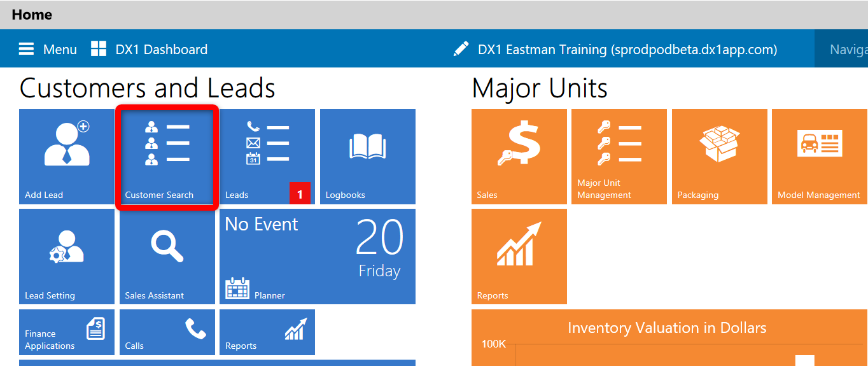
Task: Click the Customers and Leads heading
Action: tap(148, 88)
